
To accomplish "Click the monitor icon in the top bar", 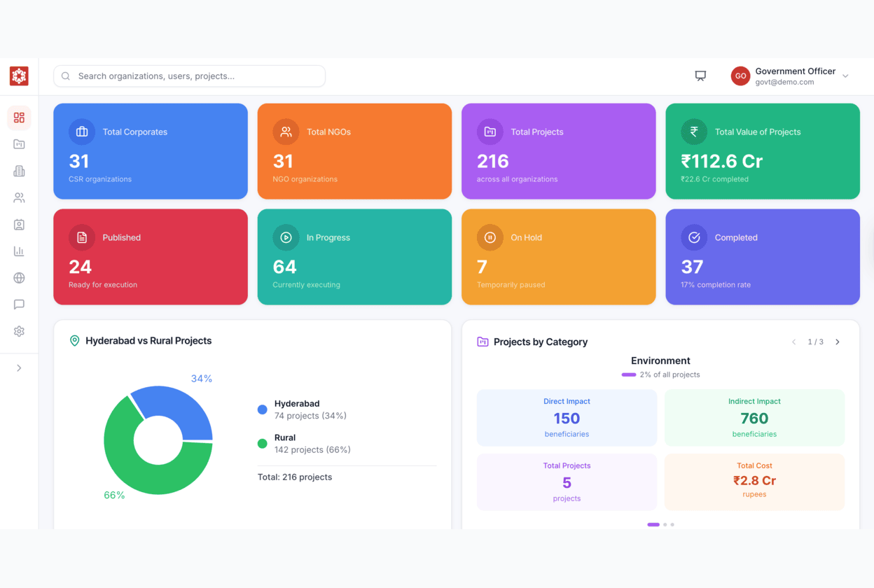I will pyautogui.click(x=700, y=76).
